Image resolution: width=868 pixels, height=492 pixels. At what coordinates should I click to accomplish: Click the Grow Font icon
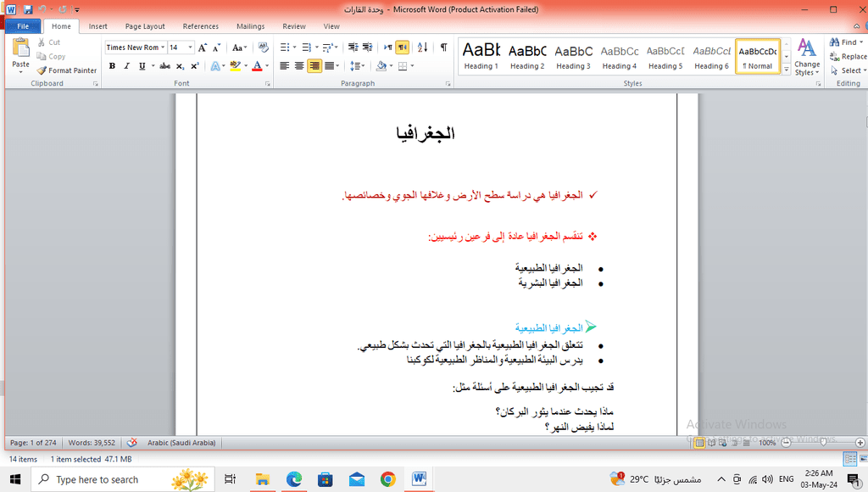coord(203,48)
